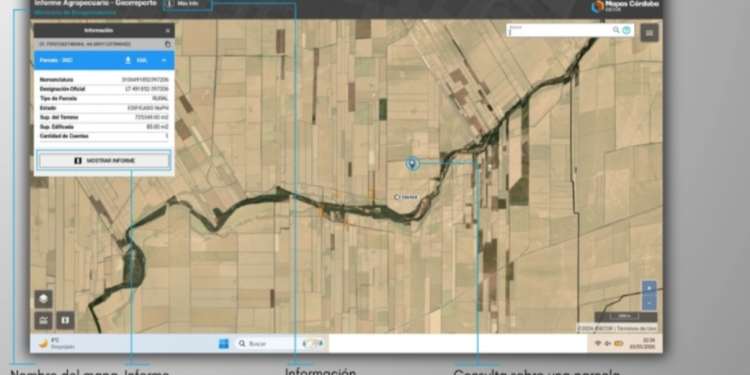
Task: Click the battery icon in the system tray
Action: (618, 343)
